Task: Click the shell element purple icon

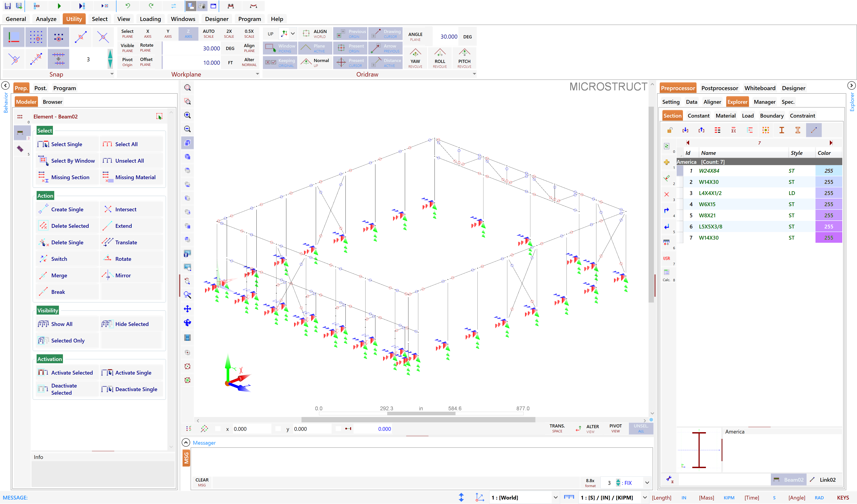Action: tap(20, 149)
